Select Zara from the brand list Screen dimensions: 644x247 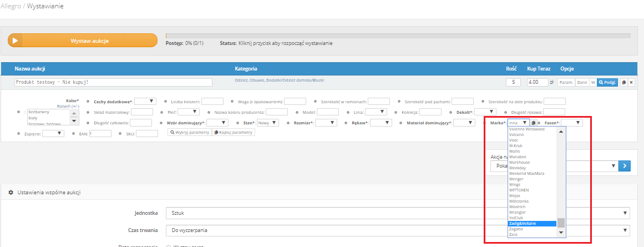click(513, 234)
